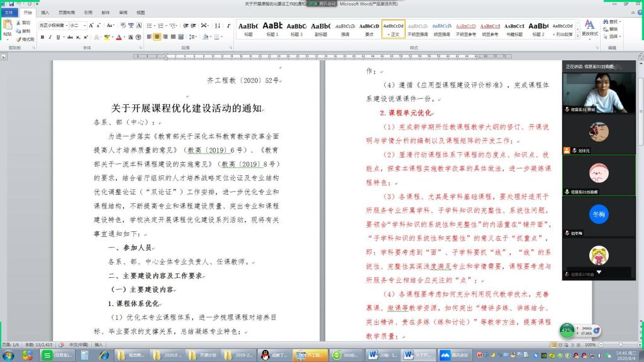Switch to the 页面布局 tab
This screenshot has height=362, width=644.
pos(66,12)
